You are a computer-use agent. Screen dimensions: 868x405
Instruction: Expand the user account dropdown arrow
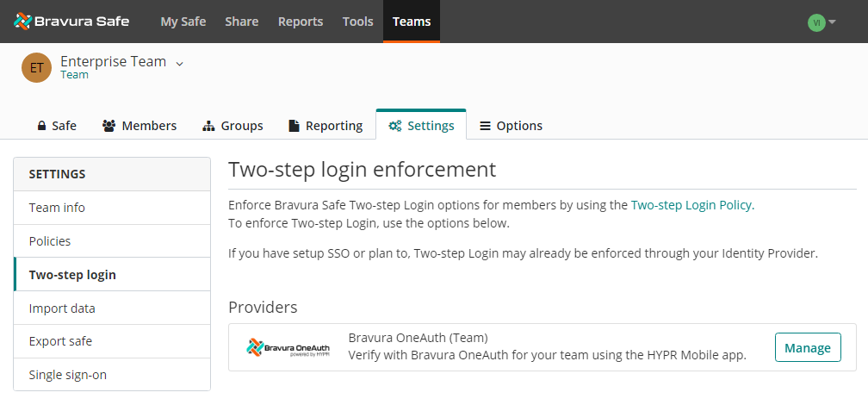832,22
